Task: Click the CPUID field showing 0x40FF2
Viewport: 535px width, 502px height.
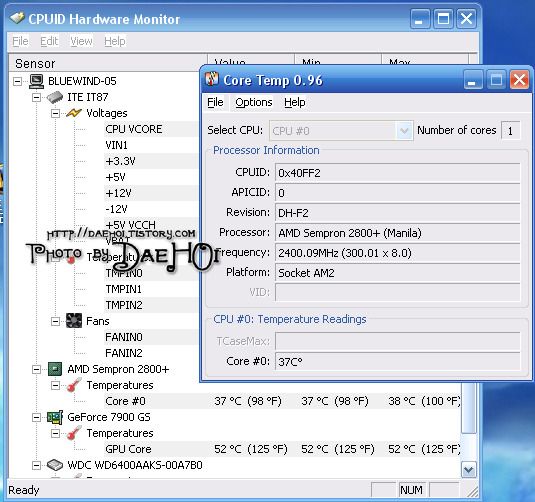Action: point(397,173)
